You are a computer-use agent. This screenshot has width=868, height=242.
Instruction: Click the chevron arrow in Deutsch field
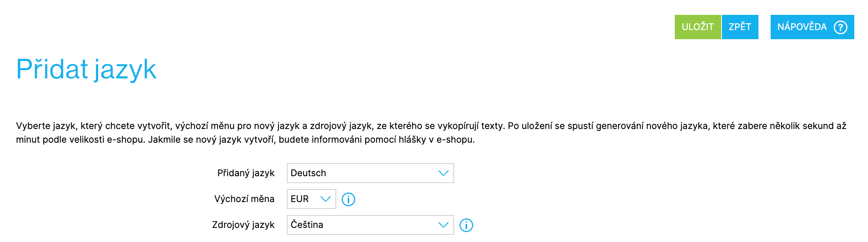(x=443, y=173)
